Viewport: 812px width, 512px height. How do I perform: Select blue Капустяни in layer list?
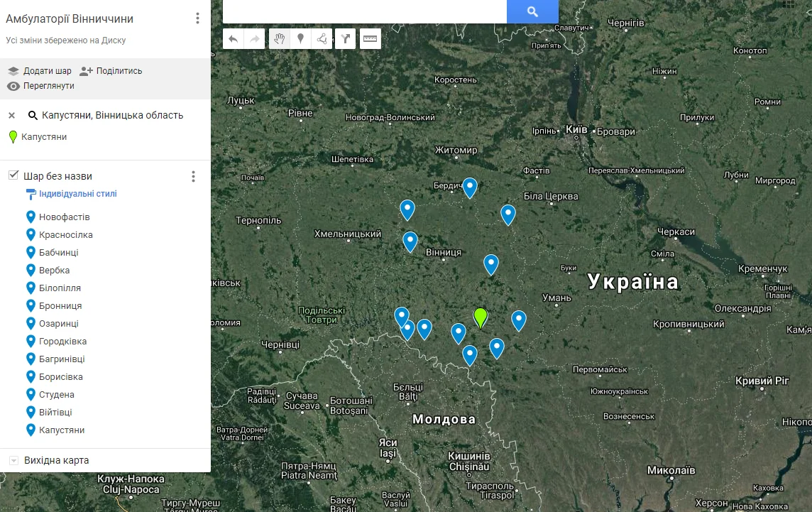coord(62,430)
